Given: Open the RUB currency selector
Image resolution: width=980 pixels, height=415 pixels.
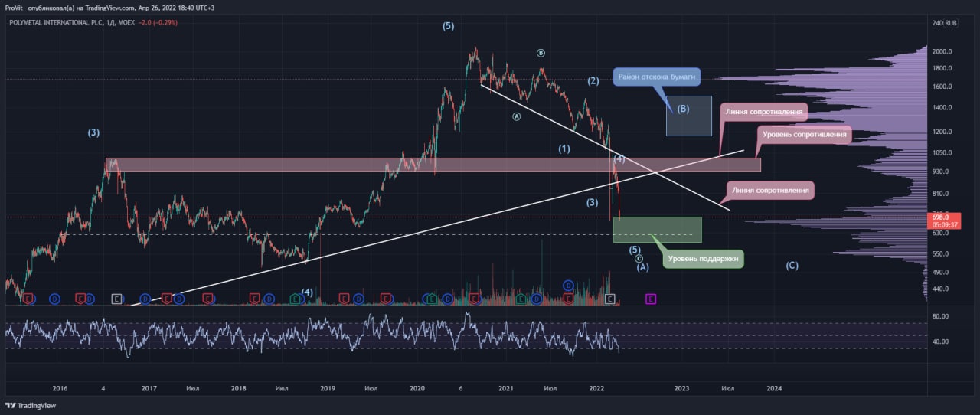Looking at the screenshot, I should [951, 23].
